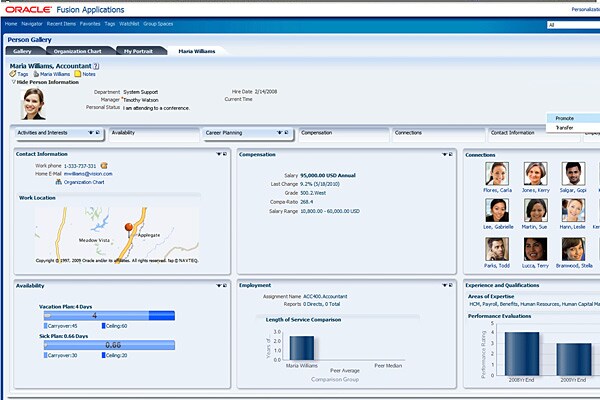This screenshot has height=400, width=600.
Task: Open Career Planning card dropdown arrow
Action: point(280,132)
